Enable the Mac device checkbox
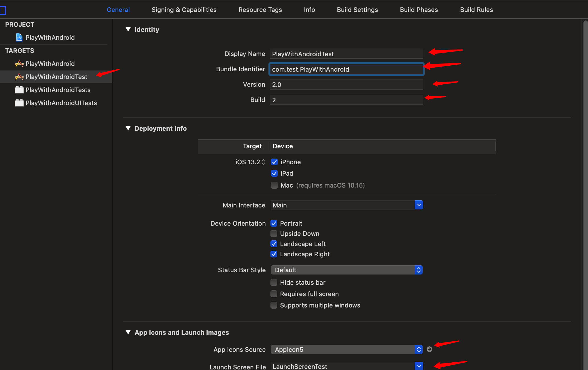Screen dimensions: 588x370 coord(274,185)
